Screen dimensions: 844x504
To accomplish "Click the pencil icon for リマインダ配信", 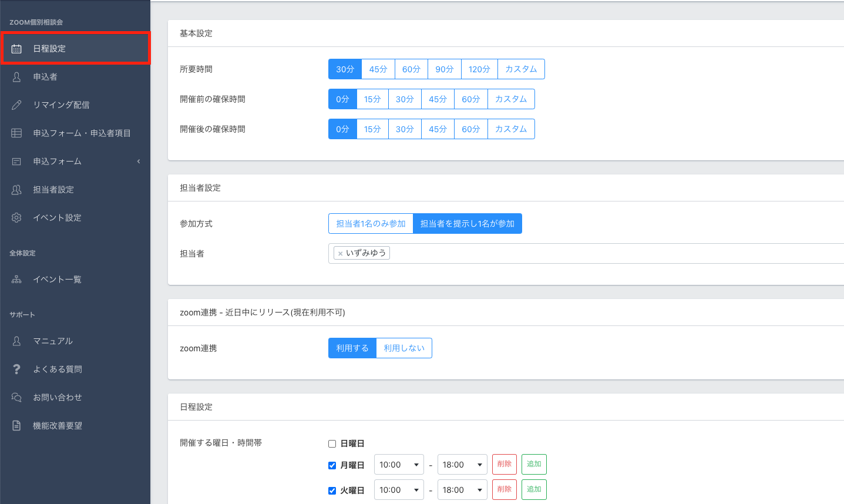I will click(x=16, y=105).
